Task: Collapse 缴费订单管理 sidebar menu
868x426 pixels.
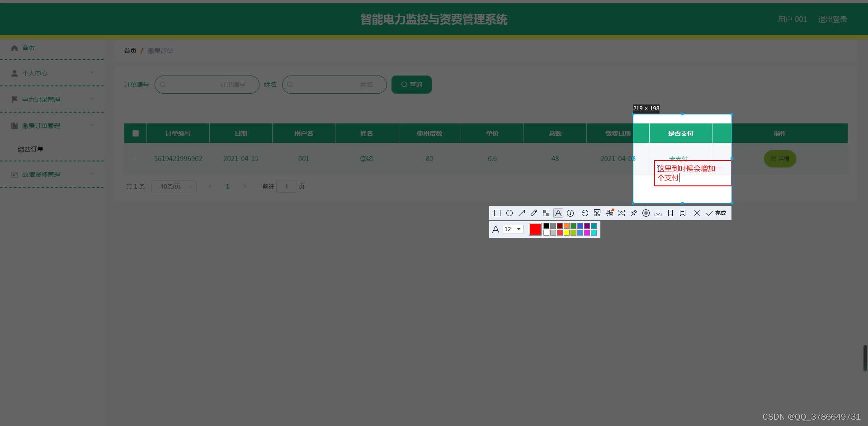Action: [x=52, y=126]
